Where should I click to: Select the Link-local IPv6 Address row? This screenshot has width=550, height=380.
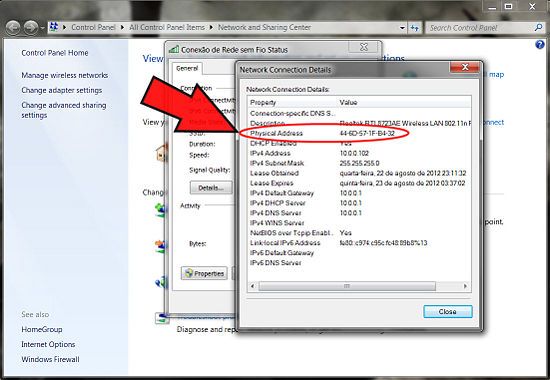[x=359, y=243]
